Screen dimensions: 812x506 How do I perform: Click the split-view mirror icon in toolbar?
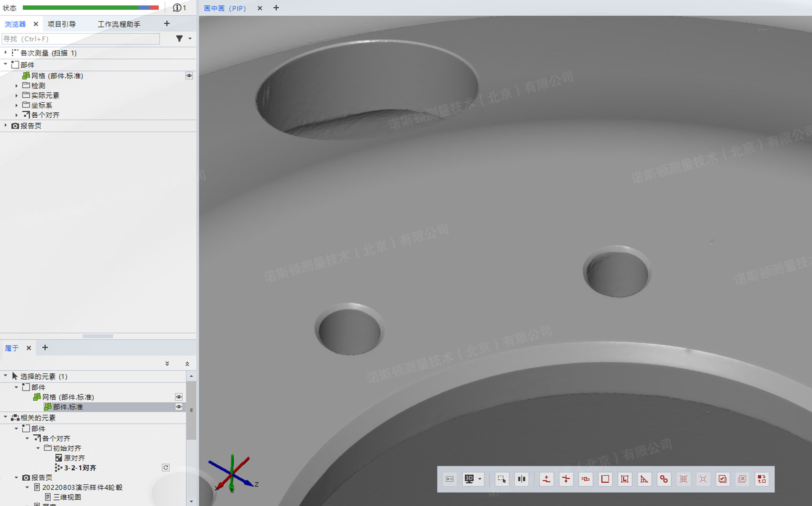521,479
